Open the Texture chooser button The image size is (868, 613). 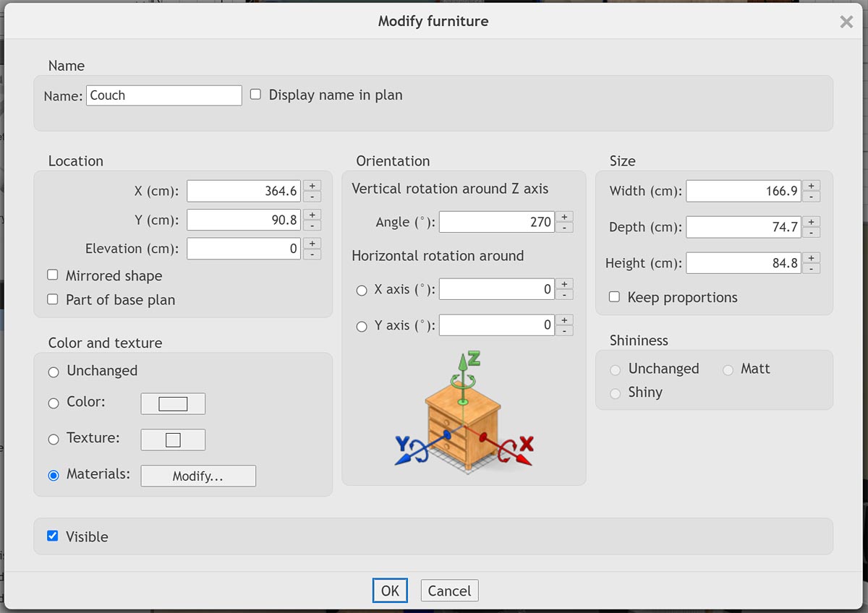point(173,440)
